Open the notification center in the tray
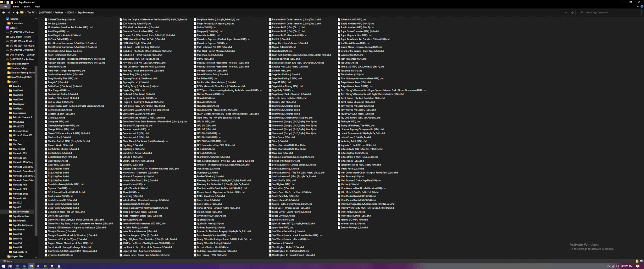The image size is (644, 269). click(x=638, y=266)
